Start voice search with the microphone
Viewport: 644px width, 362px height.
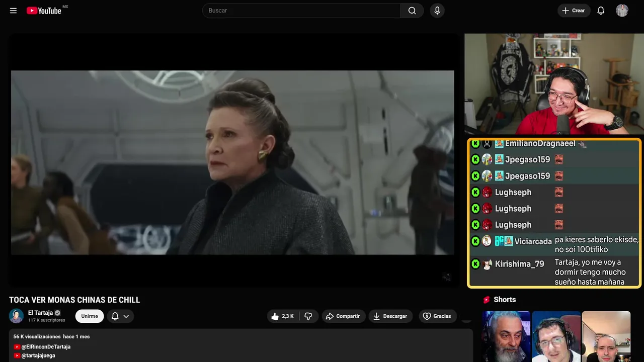437,11
